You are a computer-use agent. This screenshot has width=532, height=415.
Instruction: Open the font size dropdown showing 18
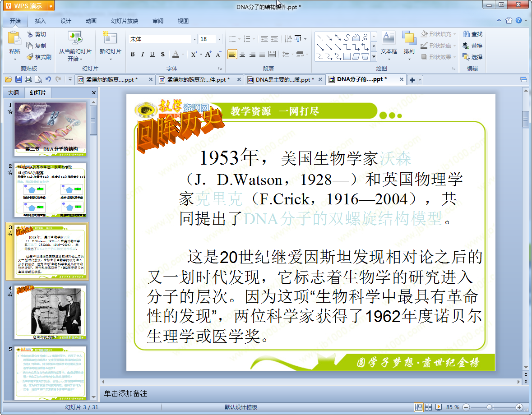(x=219, y=39)
